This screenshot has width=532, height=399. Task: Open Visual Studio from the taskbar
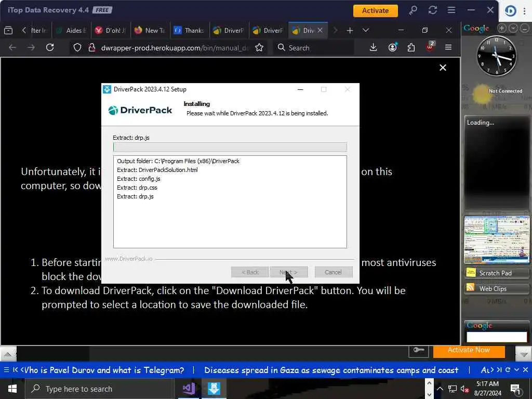pos(189,389)
